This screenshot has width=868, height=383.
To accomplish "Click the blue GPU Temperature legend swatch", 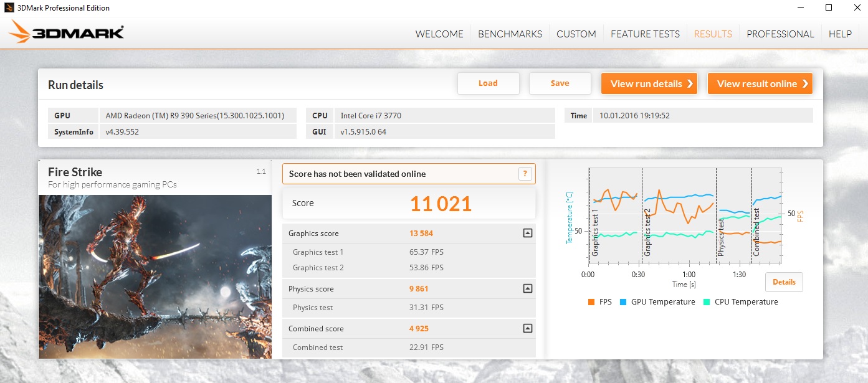I will (x=623, y=302).
